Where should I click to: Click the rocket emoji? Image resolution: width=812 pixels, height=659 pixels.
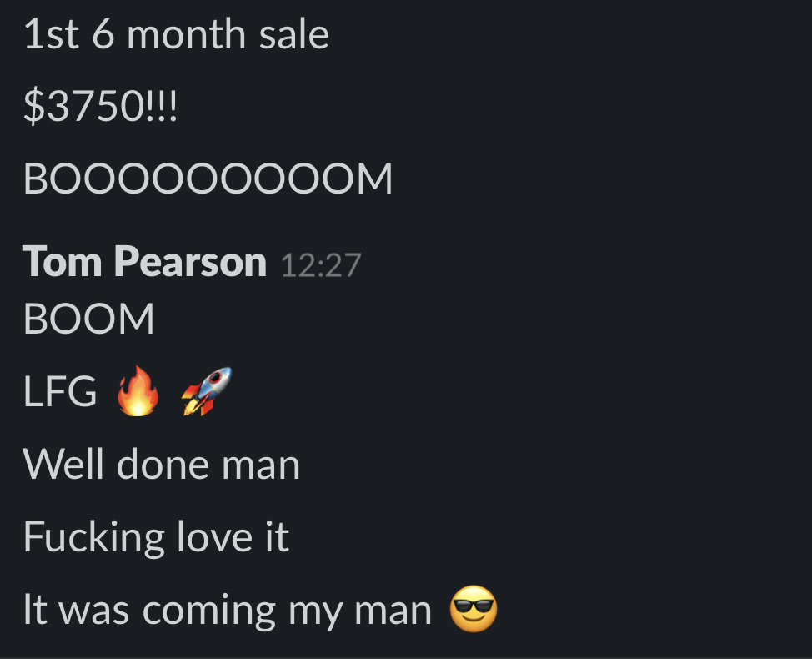(x=207, y=391)
